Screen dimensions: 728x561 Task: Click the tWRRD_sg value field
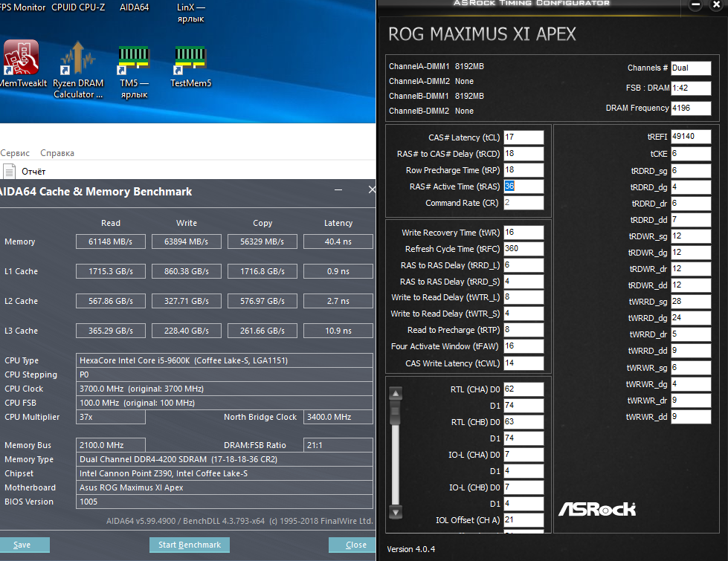pos(691,302)
